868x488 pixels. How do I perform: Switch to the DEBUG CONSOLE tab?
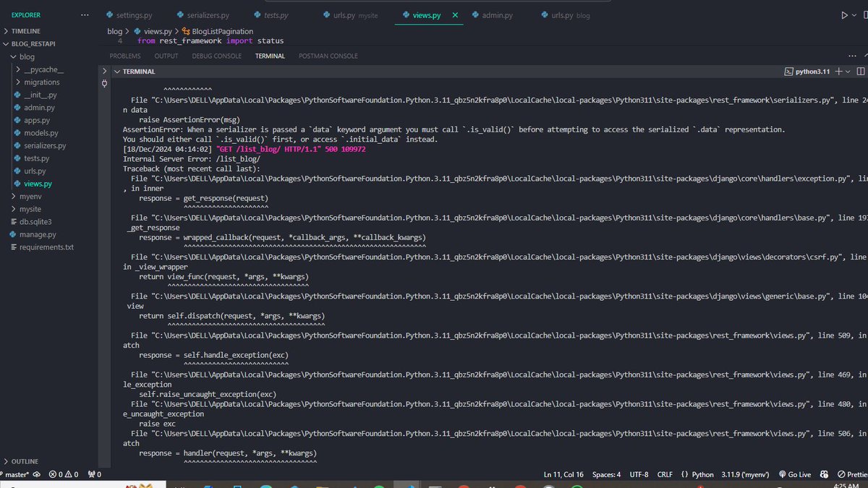[x=216, y=56]
